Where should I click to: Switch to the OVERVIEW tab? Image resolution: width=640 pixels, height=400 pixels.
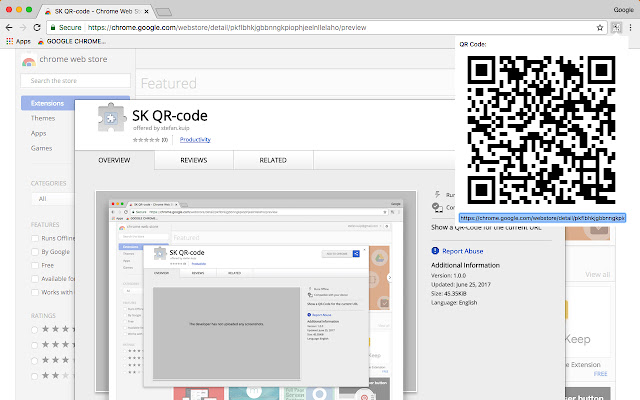[x=114, y=160]
